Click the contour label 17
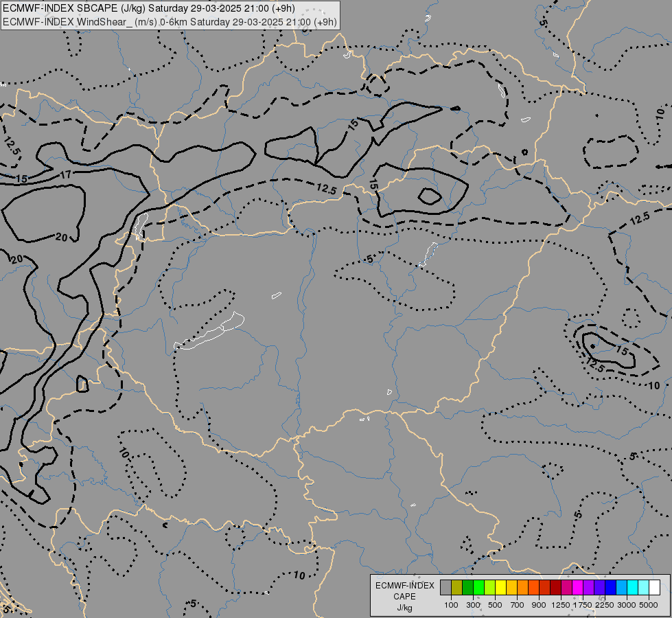 [65, 174]
